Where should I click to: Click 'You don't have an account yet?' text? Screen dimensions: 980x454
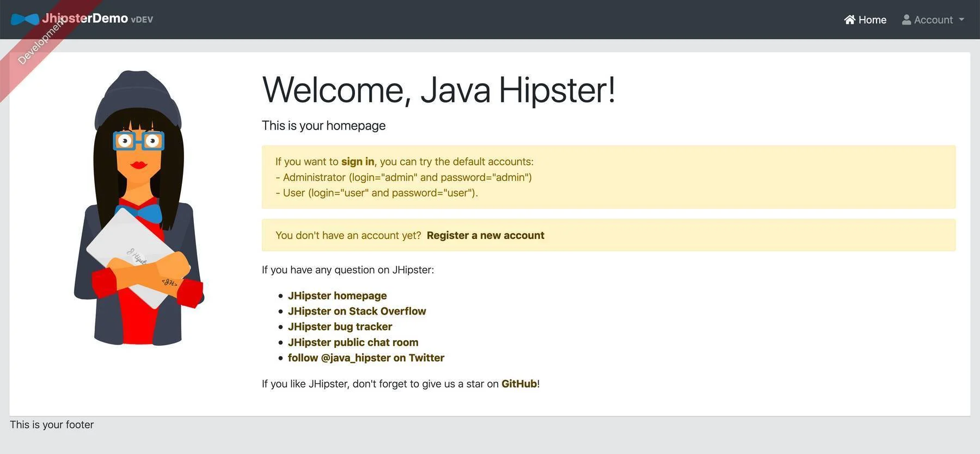348,235
